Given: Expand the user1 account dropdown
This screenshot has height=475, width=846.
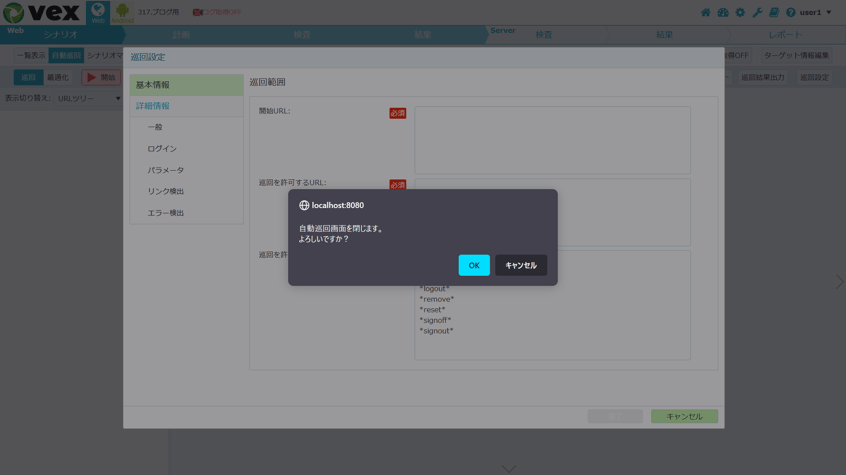Looking at the screenshot, I should [x=815, y=12].
